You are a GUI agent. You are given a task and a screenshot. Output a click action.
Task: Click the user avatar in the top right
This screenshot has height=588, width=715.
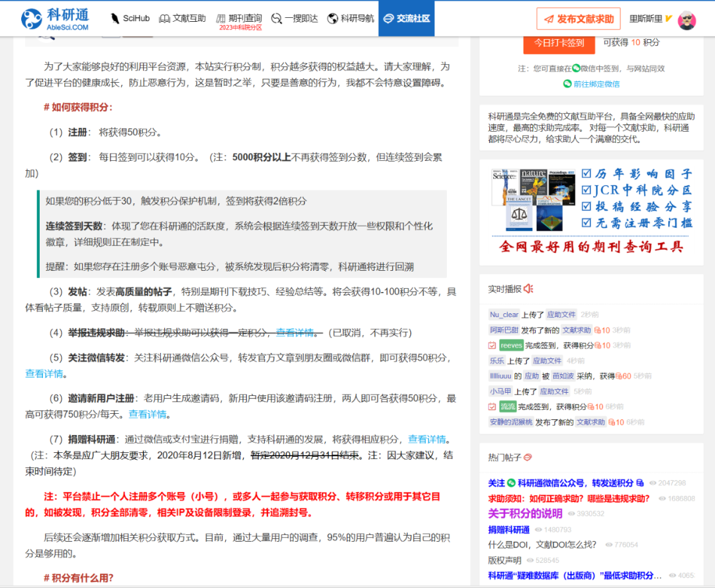(687, 21)
